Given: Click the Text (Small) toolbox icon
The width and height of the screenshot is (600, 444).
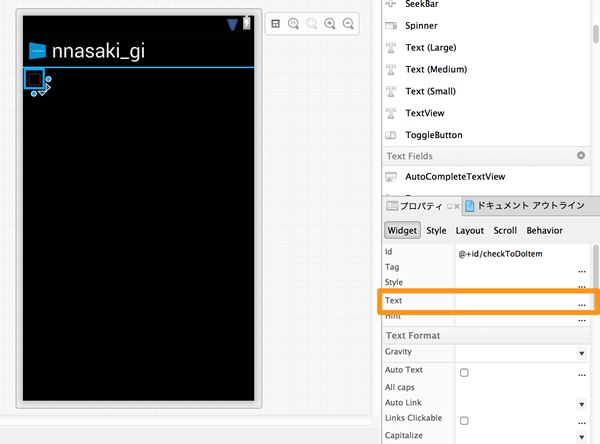Looking at the screenshot, I should coord(391,91).
